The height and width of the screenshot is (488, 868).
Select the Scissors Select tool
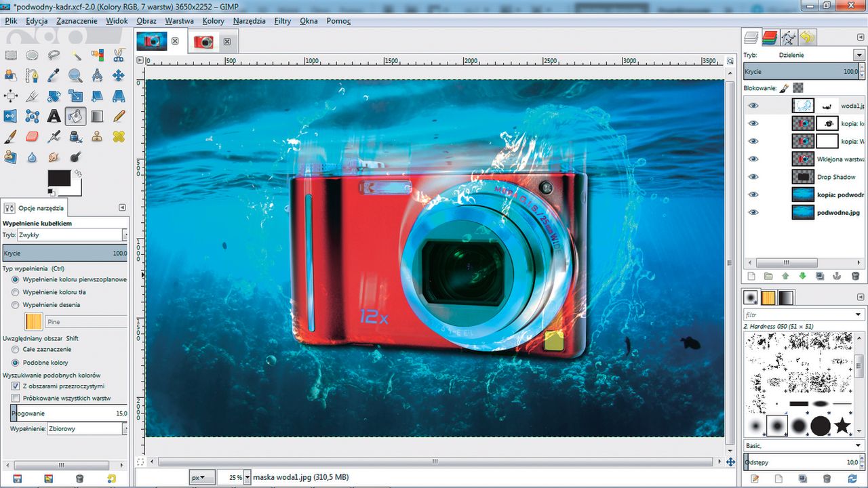pyautogui.click(x=119, y=55)
